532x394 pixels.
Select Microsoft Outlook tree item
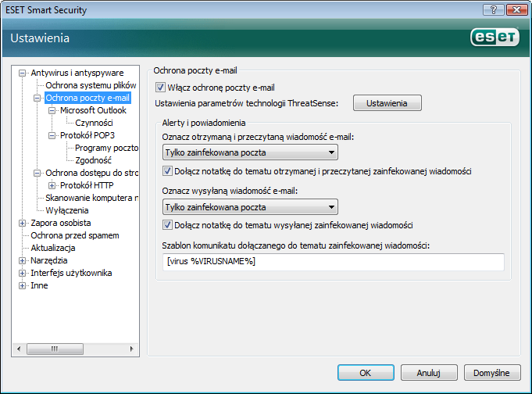(93, 110)
